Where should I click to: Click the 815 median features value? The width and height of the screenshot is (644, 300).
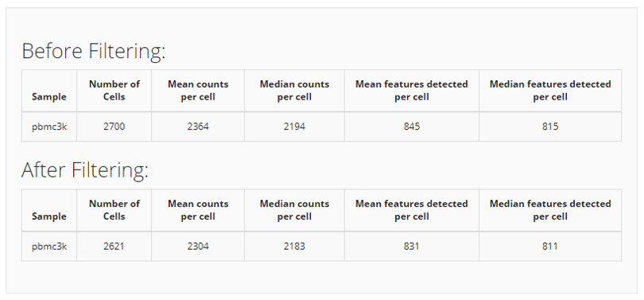coord(550,127)
